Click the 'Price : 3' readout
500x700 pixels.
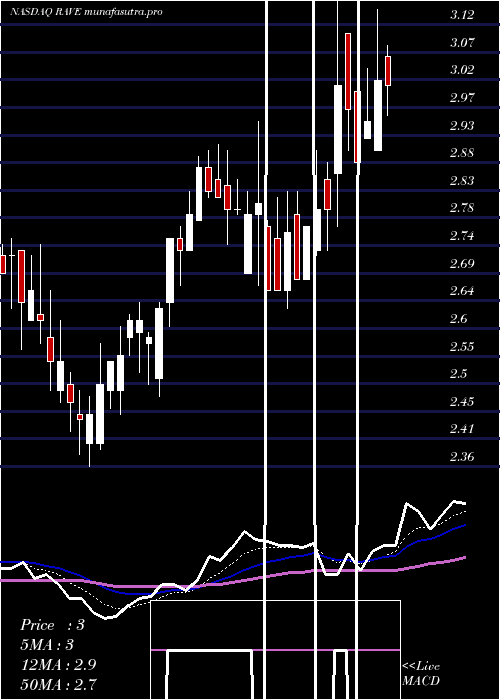click(x=52, y=625)
